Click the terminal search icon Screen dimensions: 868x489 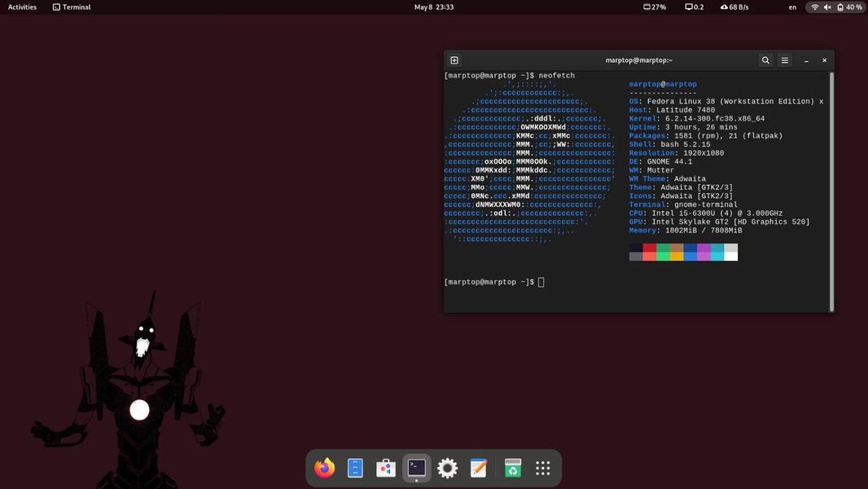[765, 60]
